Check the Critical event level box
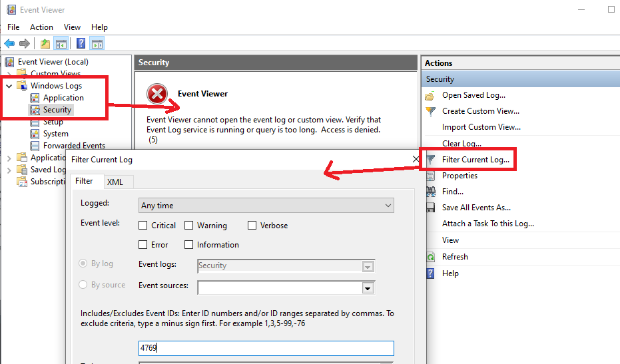The image size is (620, 364). [143, 226]
